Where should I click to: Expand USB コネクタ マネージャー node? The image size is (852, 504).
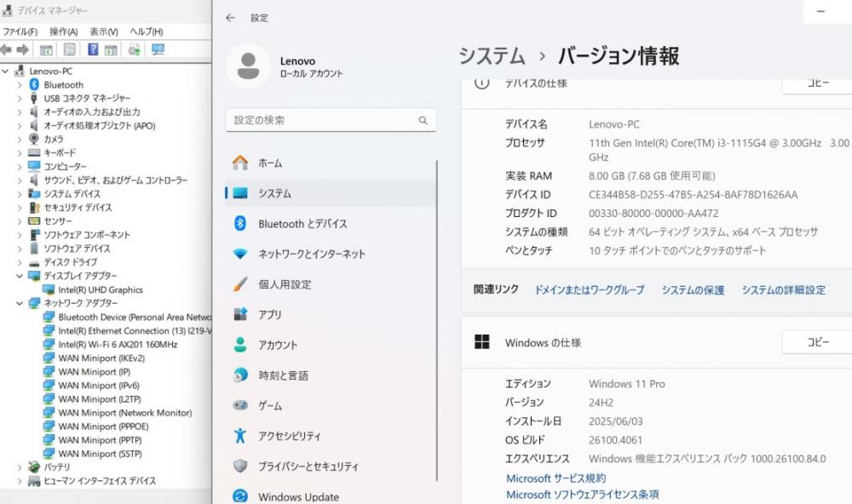coord(20,98)
